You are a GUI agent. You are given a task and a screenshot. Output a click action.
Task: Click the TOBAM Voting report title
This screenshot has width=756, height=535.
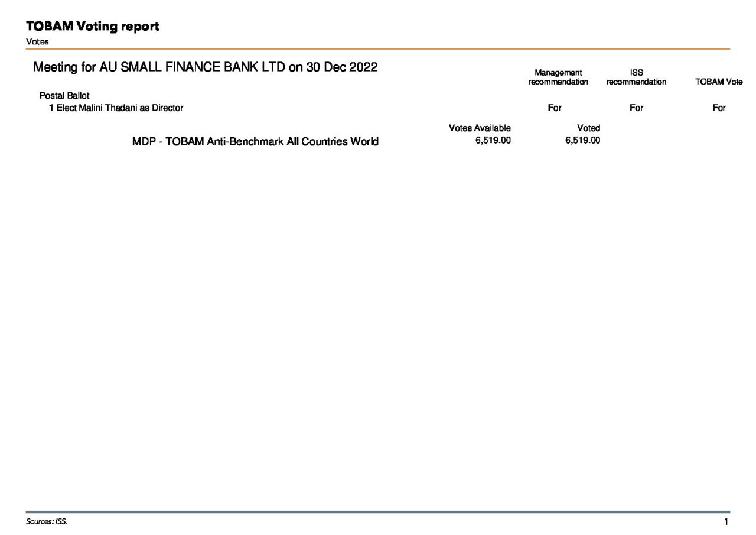[92, 27]
